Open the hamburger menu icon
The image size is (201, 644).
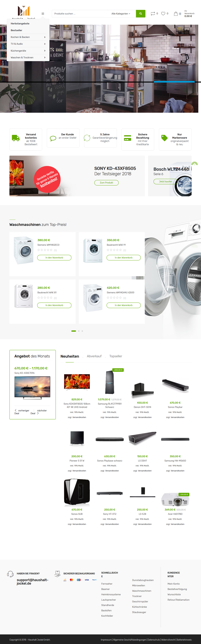click(x=43, y=14)
